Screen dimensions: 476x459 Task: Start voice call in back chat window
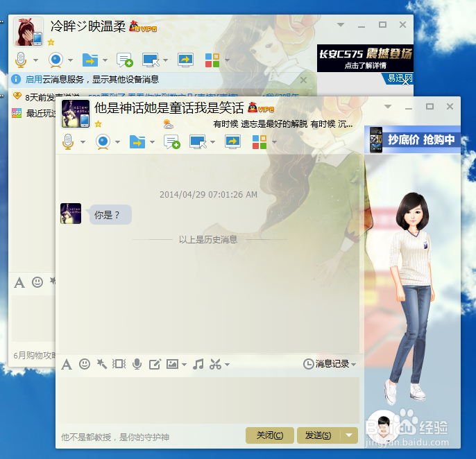[21, 60]
